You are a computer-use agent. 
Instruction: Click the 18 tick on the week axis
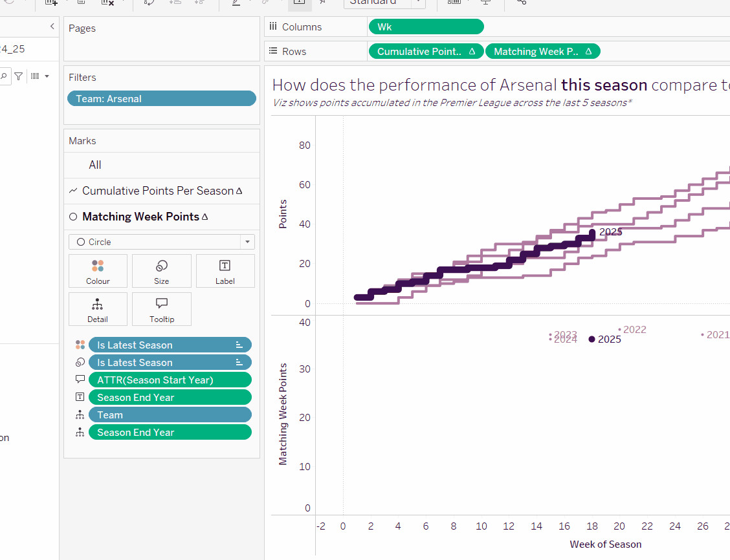tap(592, 526)
